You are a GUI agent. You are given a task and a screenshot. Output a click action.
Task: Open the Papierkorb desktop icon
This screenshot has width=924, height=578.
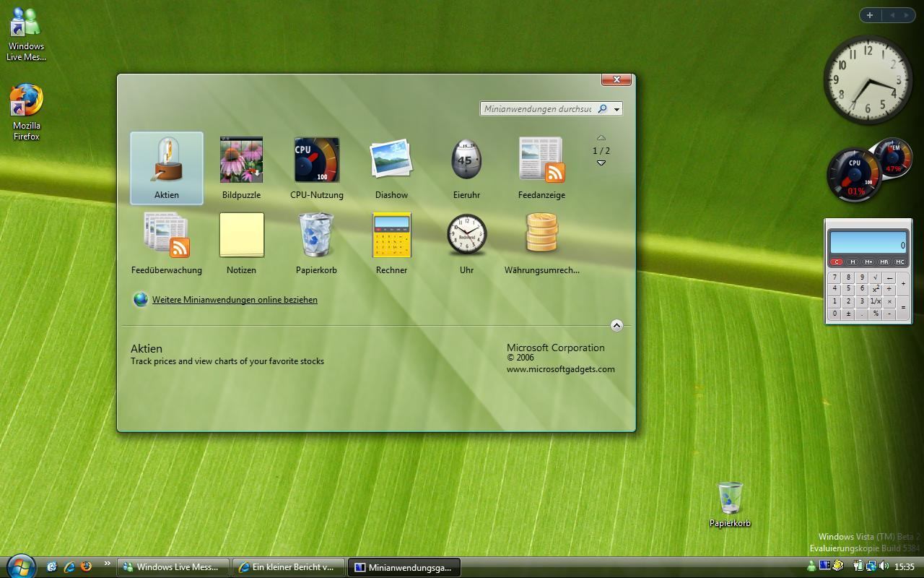click(730, 504)
